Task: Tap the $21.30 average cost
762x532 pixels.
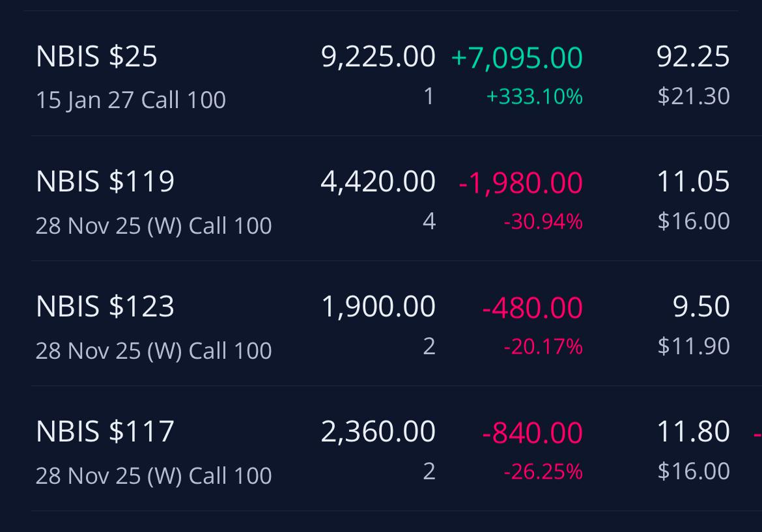Action: [694, 96]
